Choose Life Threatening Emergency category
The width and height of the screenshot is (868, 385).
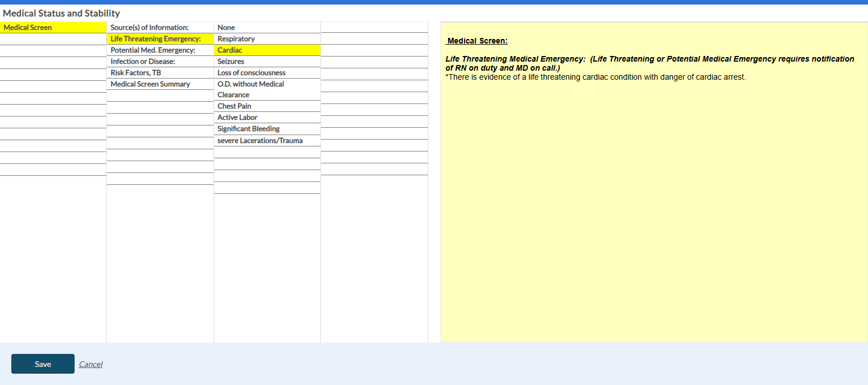tap(160, 39)
